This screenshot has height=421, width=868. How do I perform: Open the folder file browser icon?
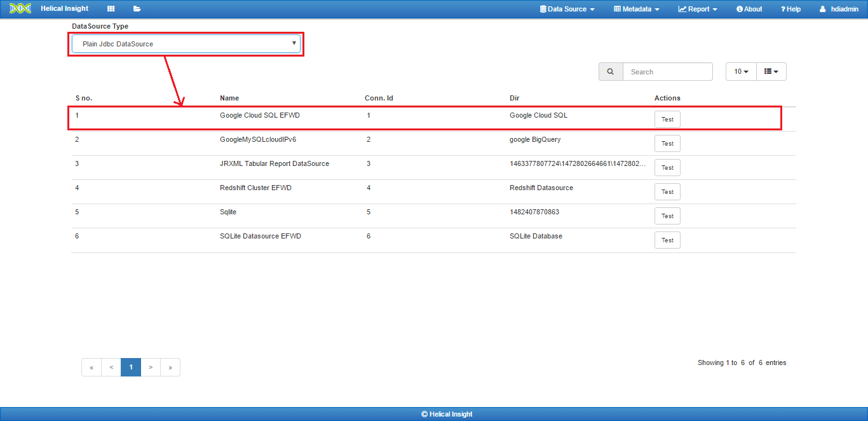137,9
